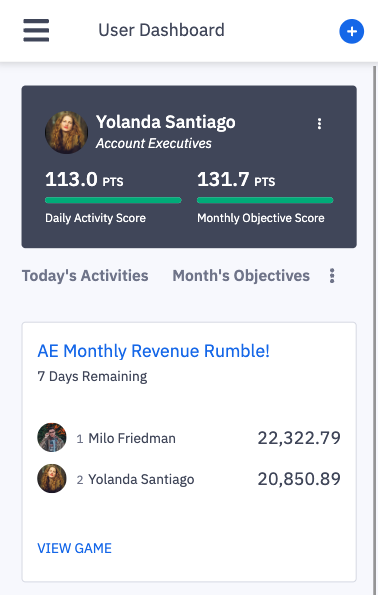This screenshot has height=595, width=378.
Task: Select the 131.7 PTS monthly score
Action: coord(236,179)
